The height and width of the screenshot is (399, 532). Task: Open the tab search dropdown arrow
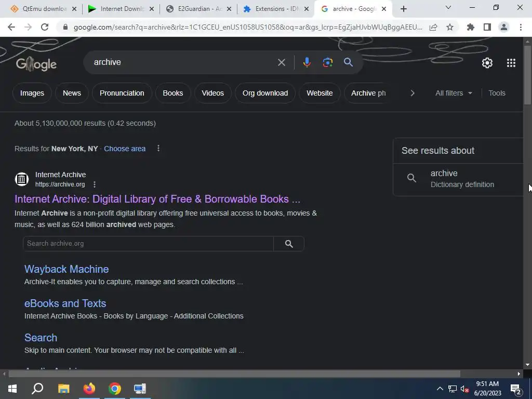(x=448, y=8)
